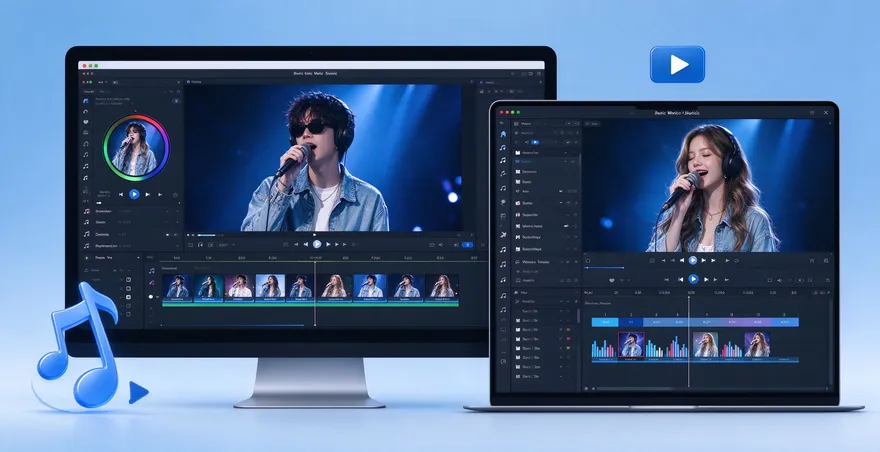The image size is (880, 452).
Task: Check the square box below laptop preview
Action: pos(588,261)
